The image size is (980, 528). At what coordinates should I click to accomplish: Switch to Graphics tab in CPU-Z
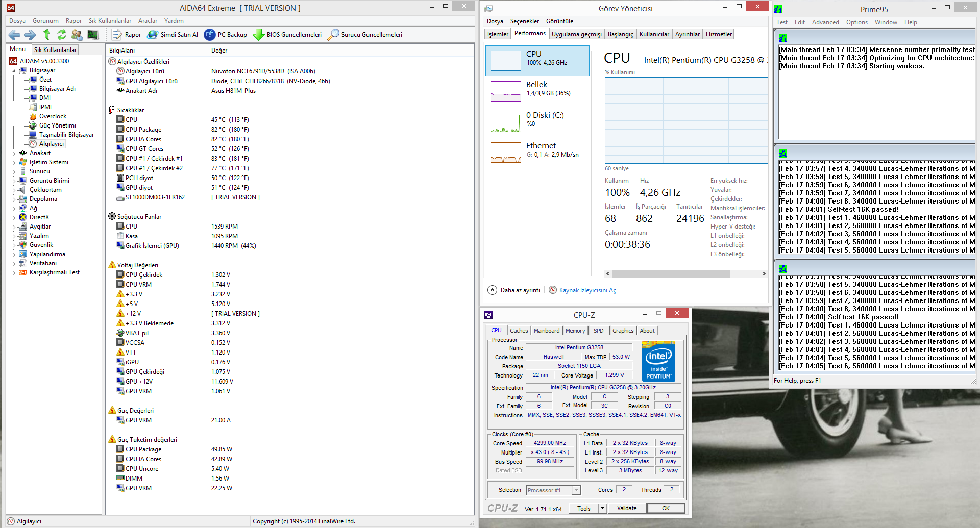tap(623, 331)
